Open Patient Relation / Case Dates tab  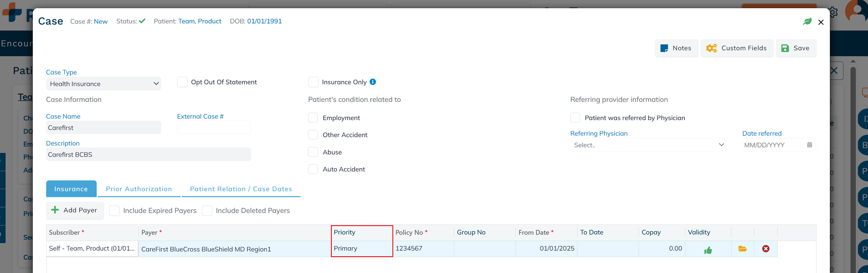241,189
